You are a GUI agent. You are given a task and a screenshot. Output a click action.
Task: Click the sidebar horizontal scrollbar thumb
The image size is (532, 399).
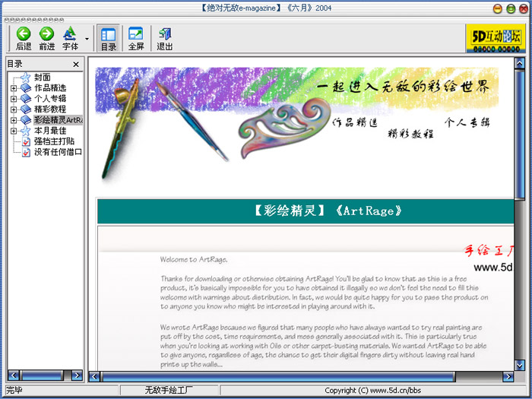coord(42,375)
